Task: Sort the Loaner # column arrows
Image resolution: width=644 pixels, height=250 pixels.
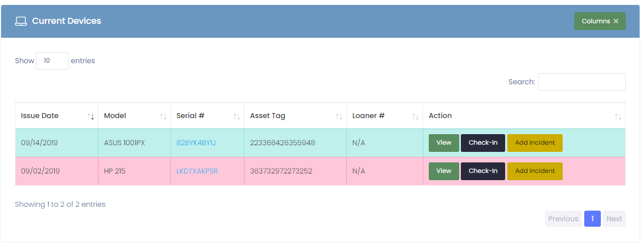Action: click(x=416, y=117)
